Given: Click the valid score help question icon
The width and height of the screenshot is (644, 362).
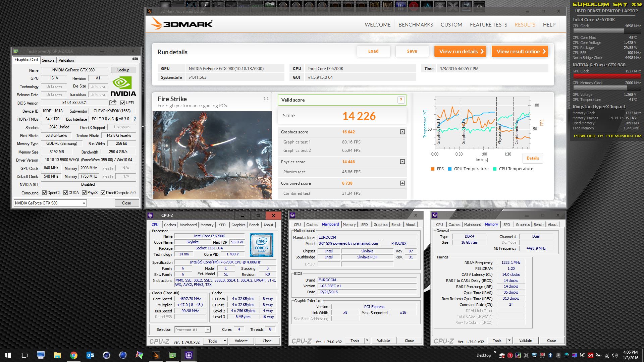Looking at the screenshot, I should 401,100.
